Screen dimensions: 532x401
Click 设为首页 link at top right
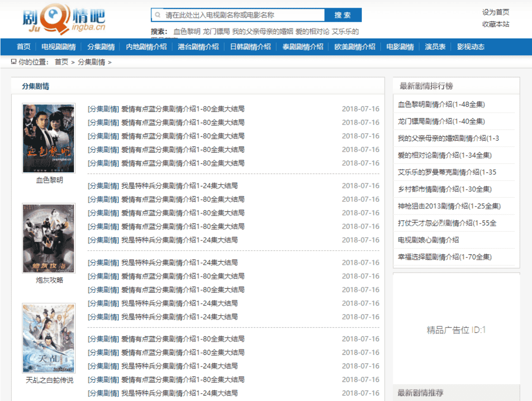(x=495, y=12)
